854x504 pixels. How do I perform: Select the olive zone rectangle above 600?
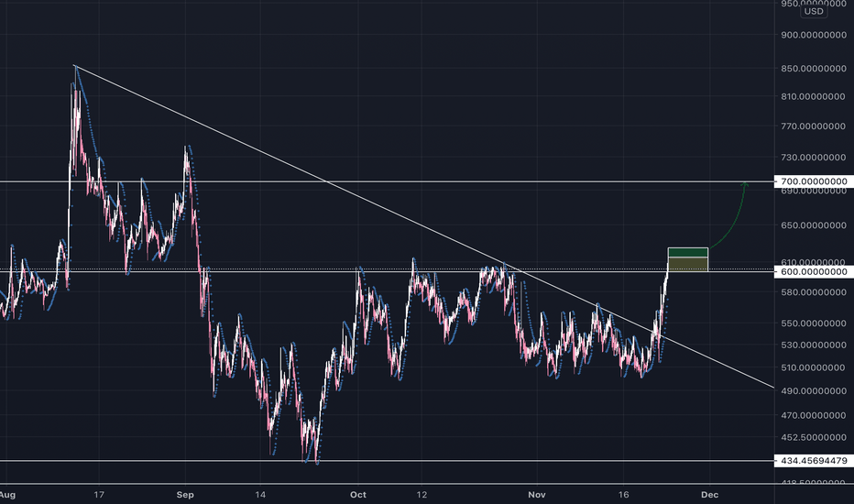(x=688, y=264)
